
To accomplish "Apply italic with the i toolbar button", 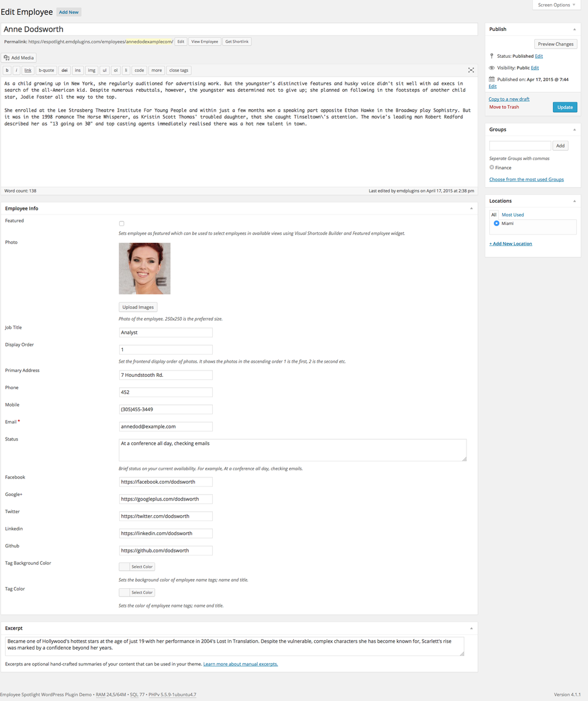I will [x=16, y=70].
